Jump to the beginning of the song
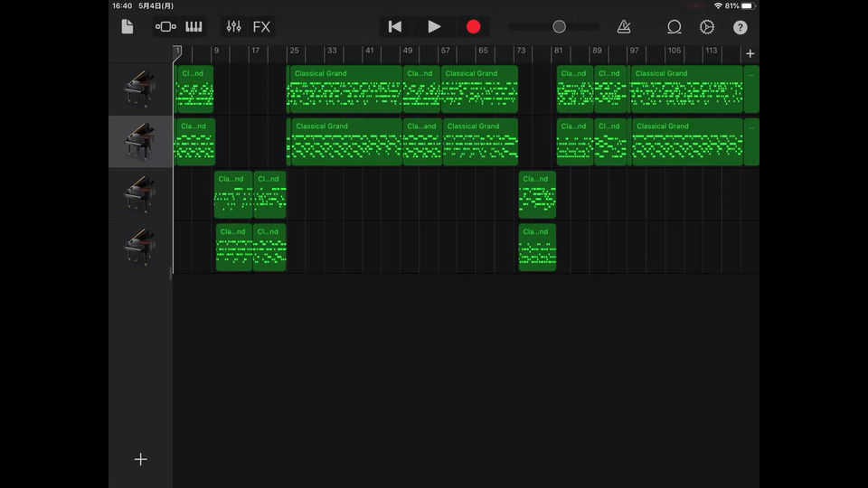Screen dimensions: 868x488 coord(395,27)
